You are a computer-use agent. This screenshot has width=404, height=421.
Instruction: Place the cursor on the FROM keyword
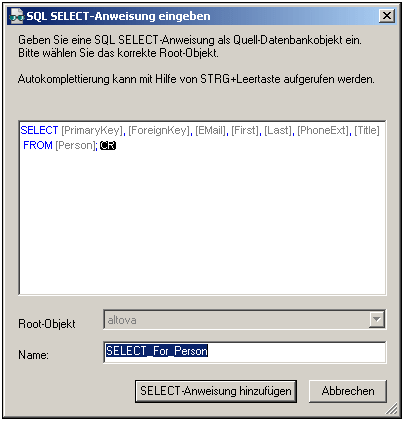tap(38, 146)
